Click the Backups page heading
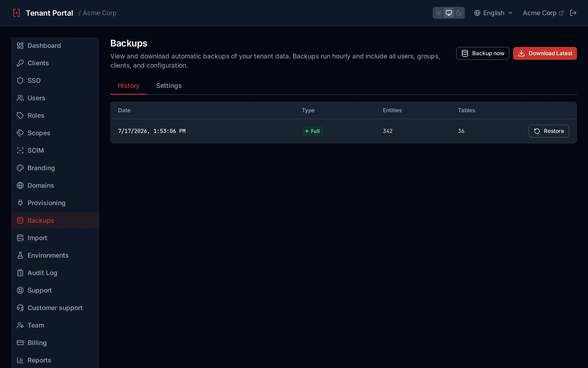588x368 pixels. (x=129, y=43)
